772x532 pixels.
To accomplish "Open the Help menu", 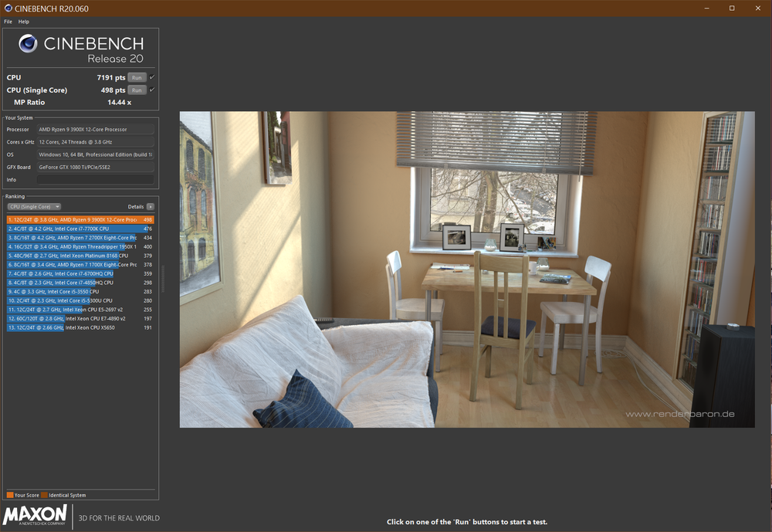I will 24,22.
